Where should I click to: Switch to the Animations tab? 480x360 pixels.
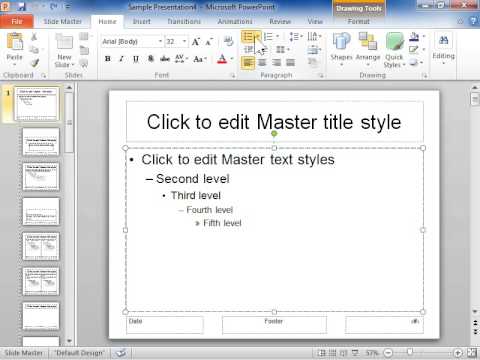235,21
